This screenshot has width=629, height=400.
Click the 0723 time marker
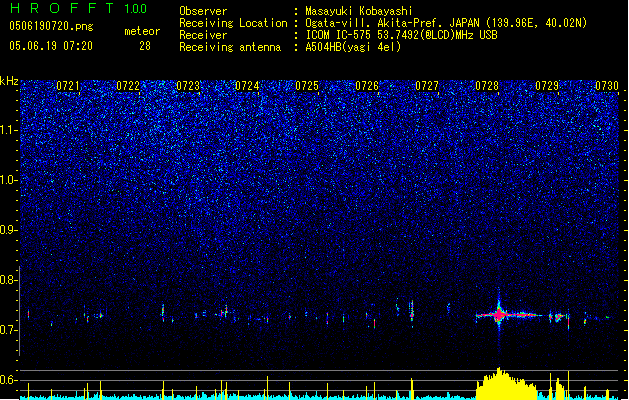(x=188, y=86)
